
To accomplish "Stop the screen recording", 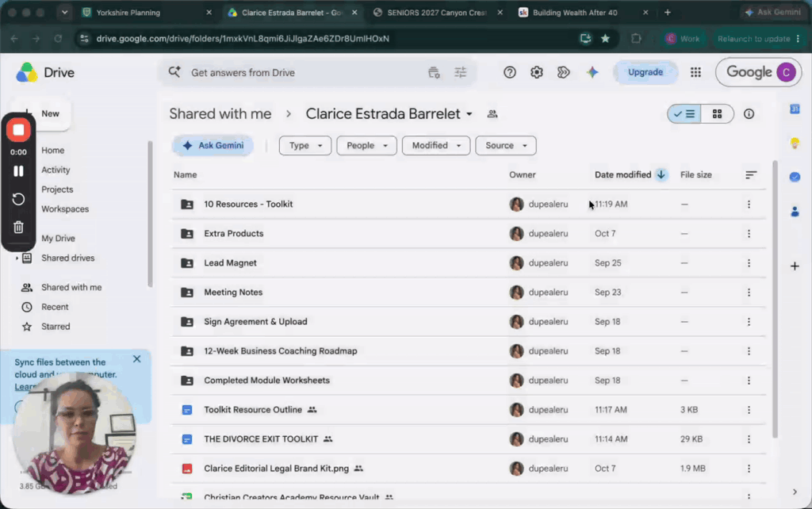I will [x=19, y=130].
